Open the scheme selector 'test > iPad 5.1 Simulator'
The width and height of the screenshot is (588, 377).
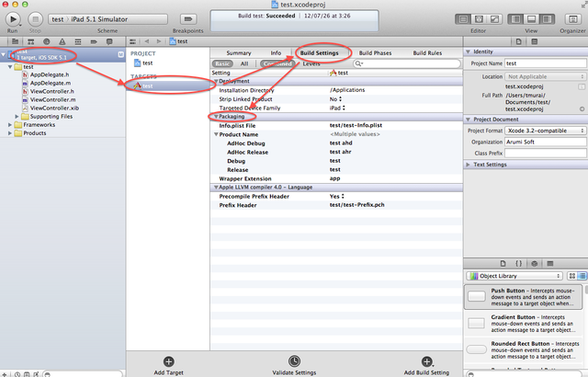107,19
